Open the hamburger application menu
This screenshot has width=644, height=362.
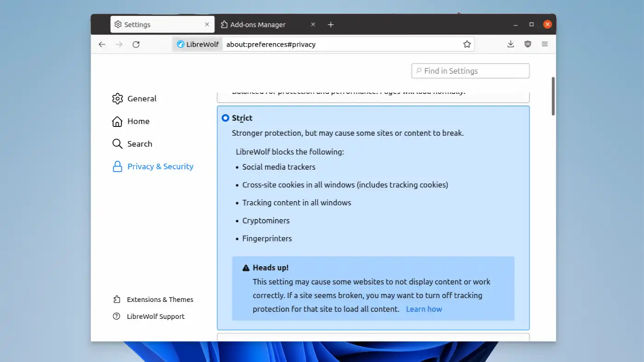(x=545, y=44)
